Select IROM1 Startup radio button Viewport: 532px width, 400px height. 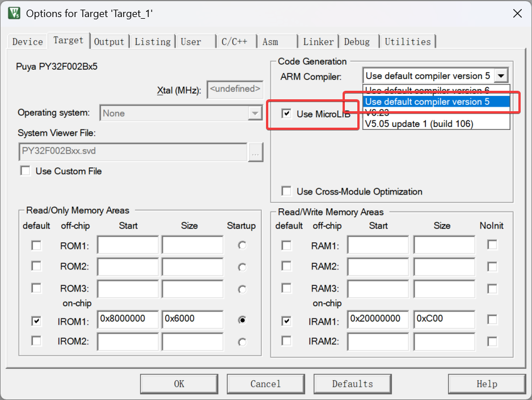[x=242, y=320]
